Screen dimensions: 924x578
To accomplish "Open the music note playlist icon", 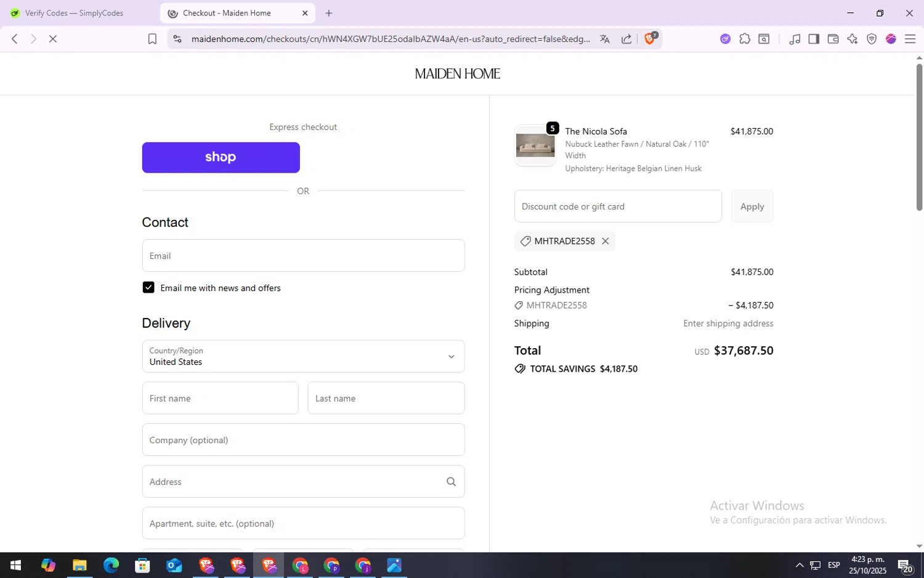I will 795,39.
